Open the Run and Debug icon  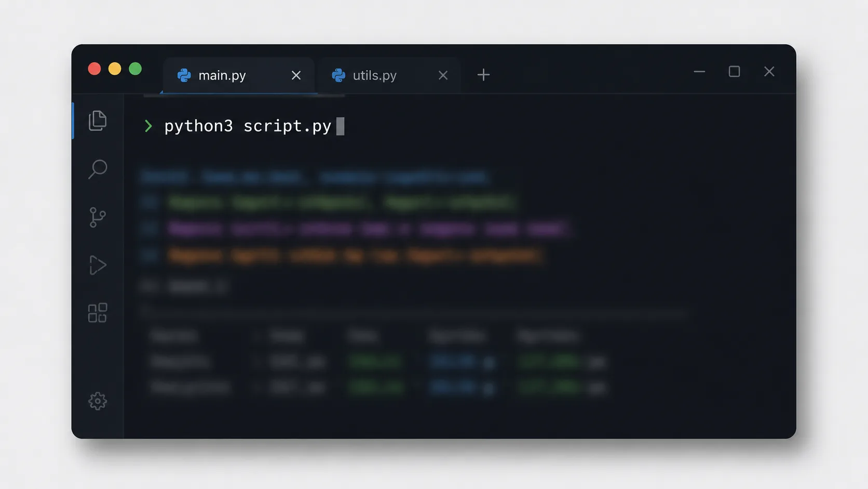98,265
